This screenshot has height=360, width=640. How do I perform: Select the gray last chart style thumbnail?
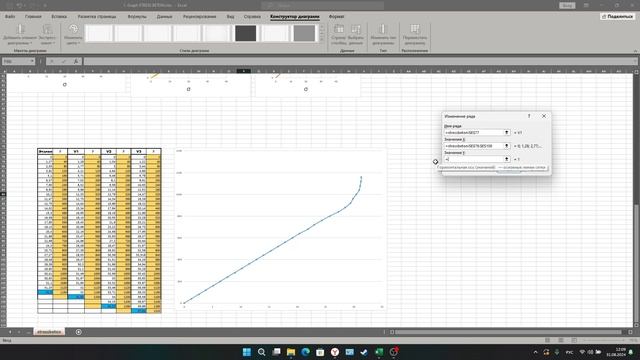point(304,33)
